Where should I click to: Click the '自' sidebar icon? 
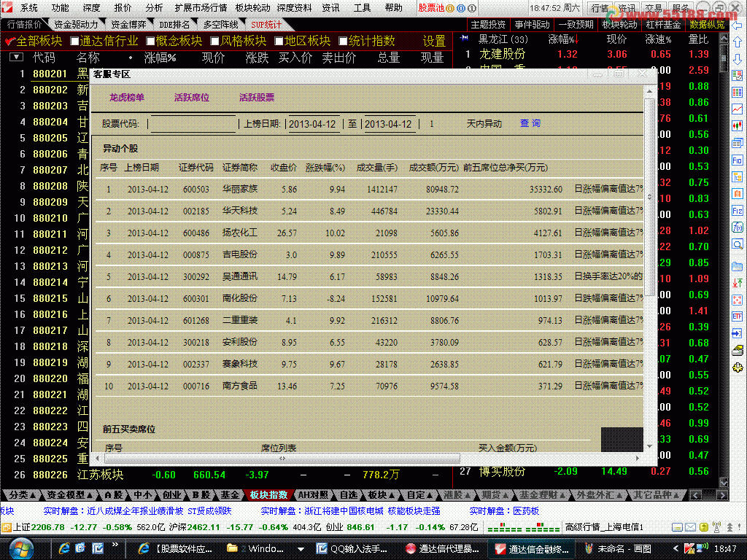coord(737,194)
